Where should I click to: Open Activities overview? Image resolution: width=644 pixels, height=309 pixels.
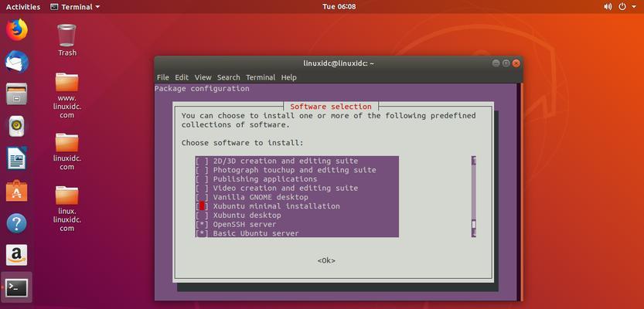point(23,6)
